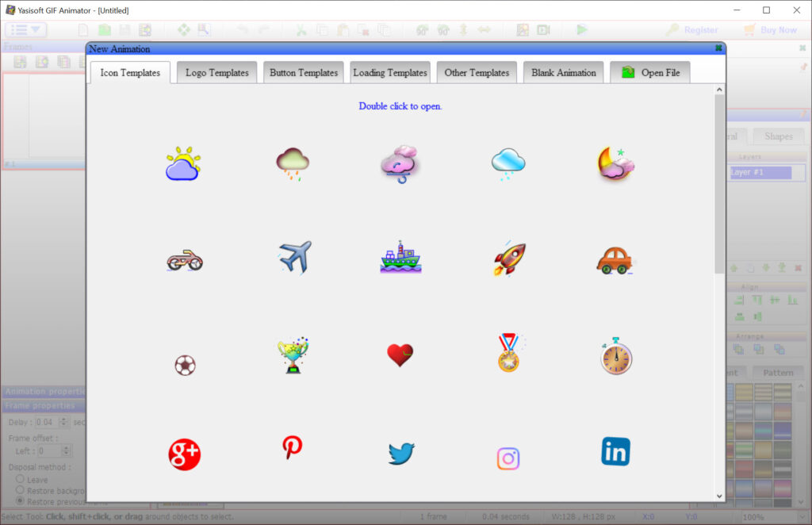Viewport: 812px width, 525px height.
Task: Select the pink windy cloud icon template
Action: [x=400, y=164]
